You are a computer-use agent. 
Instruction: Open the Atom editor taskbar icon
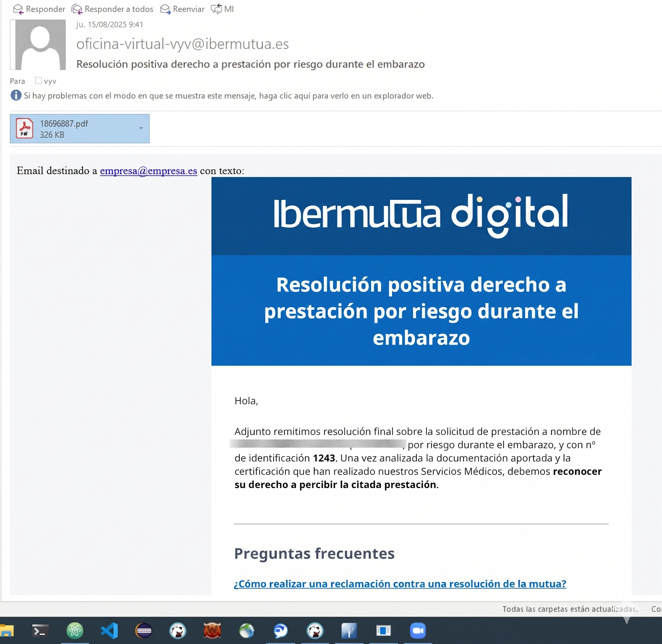pyautogui.click(x=75, y=631)
